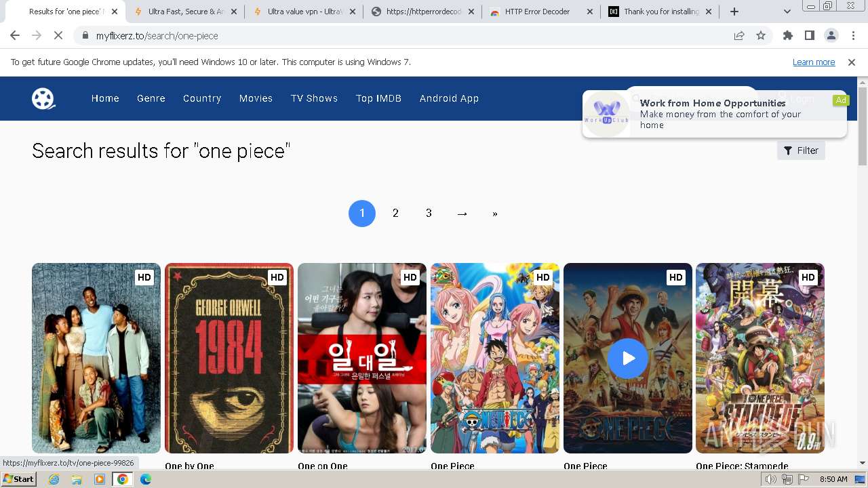868x488 pixels.
Task: Close the httperrordecoder URL tab
Action: click(471, 12)
